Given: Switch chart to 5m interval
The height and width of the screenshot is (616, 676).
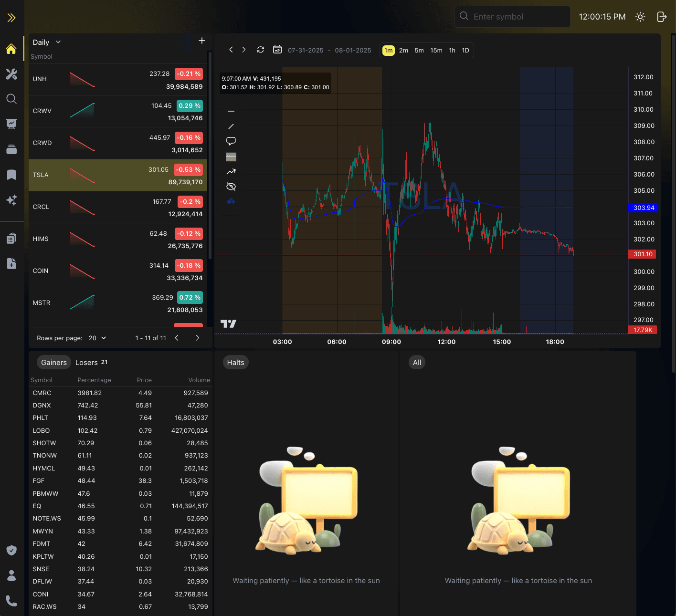Looking at the screenshot, I should pos(419,50).
